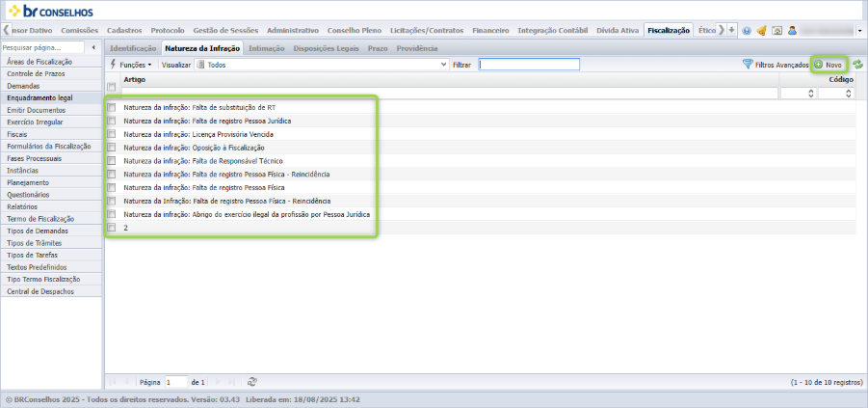Go to last page in pager
Viewport: 868px width, 408px height.
[x=231, y=382]
